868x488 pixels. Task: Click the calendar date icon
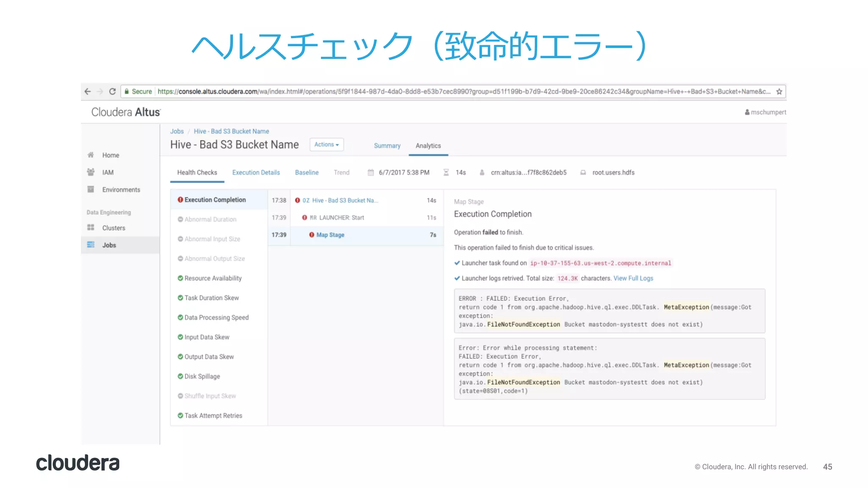point(371,172)
